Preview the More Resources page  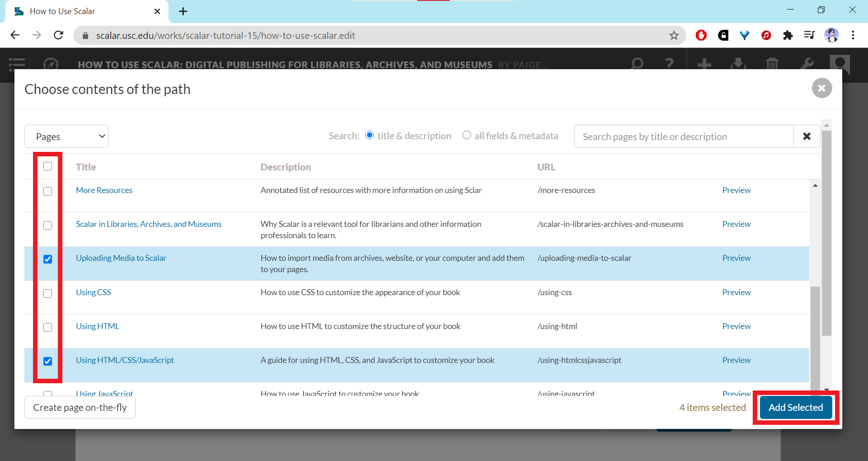coord(736,190)
